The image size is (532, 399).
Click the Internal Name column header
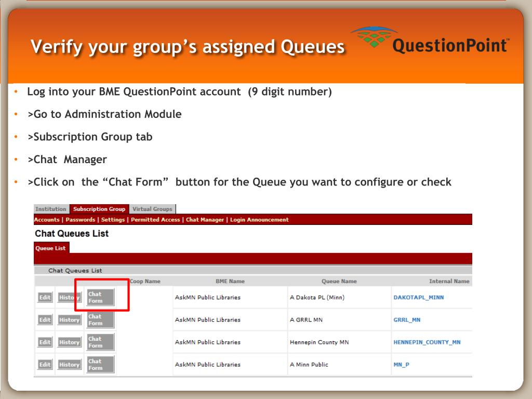click(449, 281)
